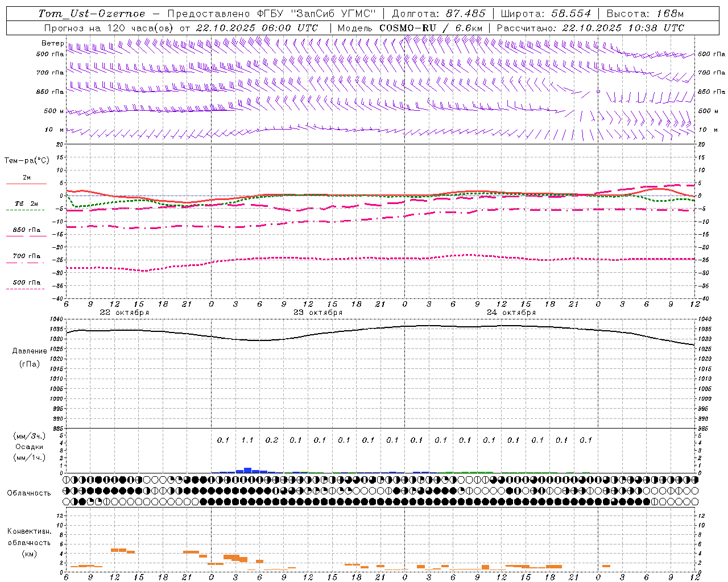Viewport: 728px width, 582px height.
Task: Click the station title Tom_Ust-Ozernoe
Action: click(x=92, y=14)
